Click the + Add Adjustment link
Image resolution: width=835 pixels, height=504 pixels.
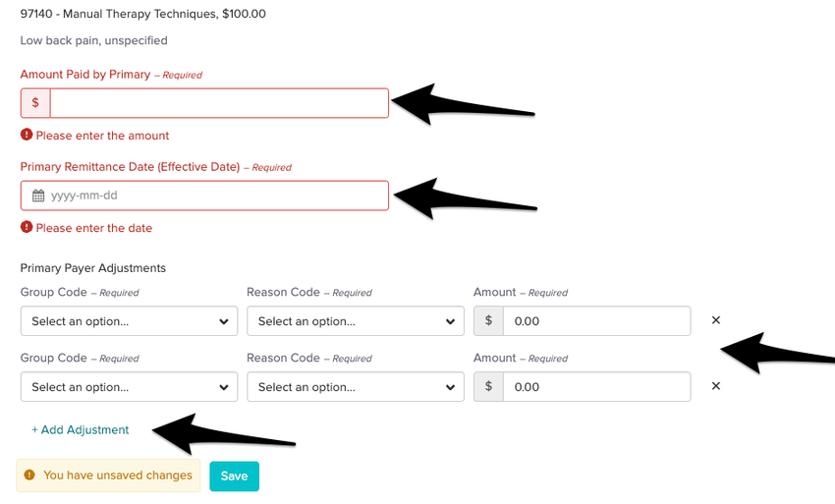tap(80, 430)
